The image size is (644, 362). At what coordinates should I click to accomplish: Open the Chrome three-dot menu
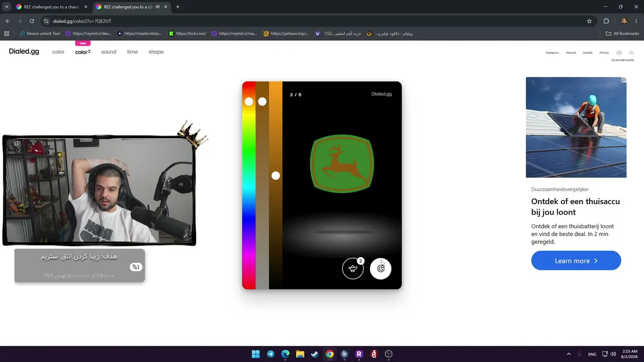(x=636, y=21)
